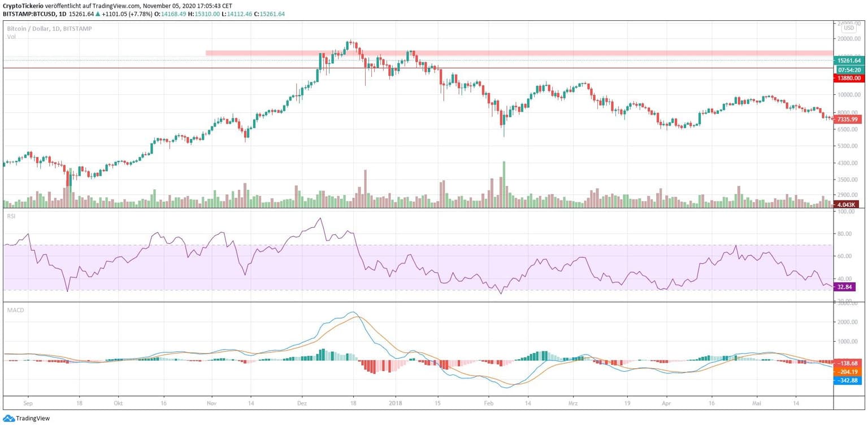The image size is (868, 427).
Task: Click the 2018 marker on time axis
Action: [394, 404]
